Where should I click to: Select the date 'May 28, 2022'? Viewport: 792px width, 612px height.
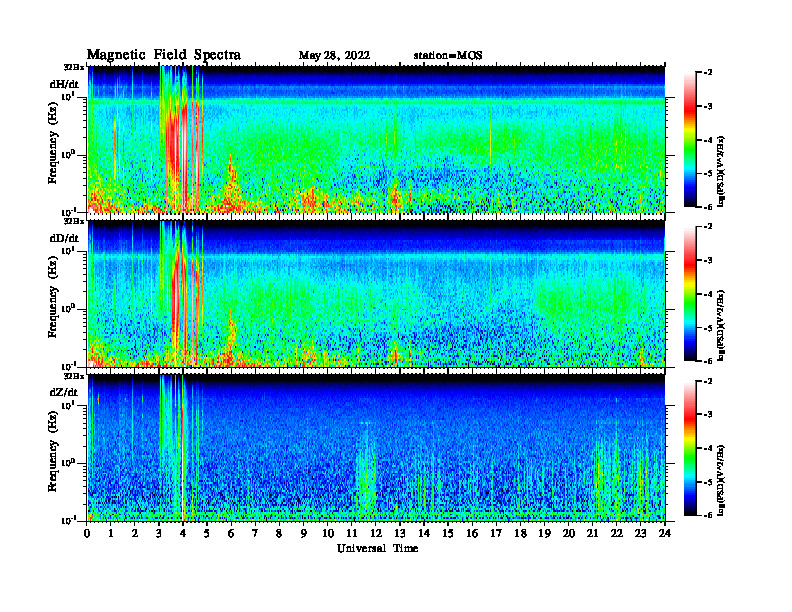pos(334,55)
